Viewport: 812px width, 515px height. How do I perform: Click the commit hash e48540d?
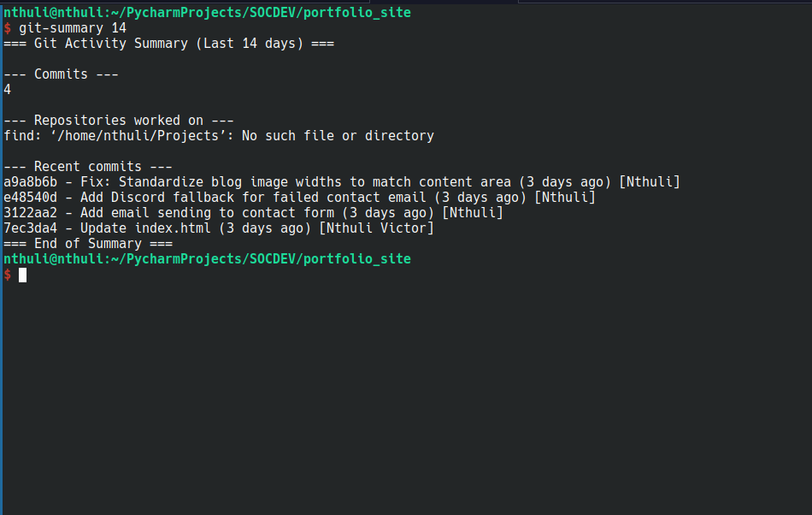(31, 198)
